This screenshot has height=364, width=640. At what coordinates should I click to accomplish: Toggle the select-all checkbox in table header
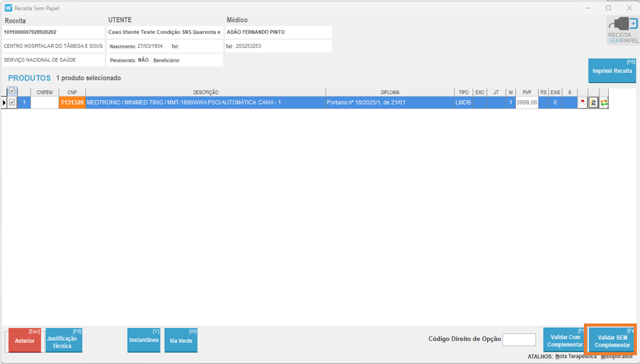pyautogui.click(x=12, y=92)
